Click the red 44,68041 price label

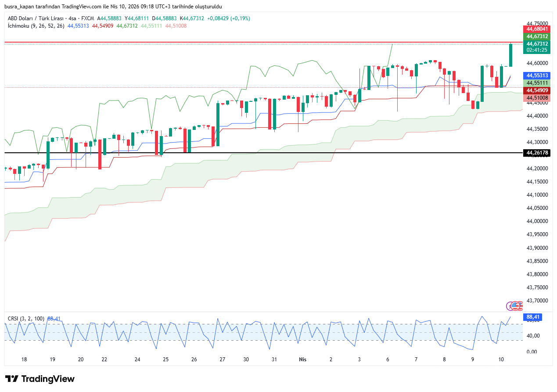click(537, 29)
